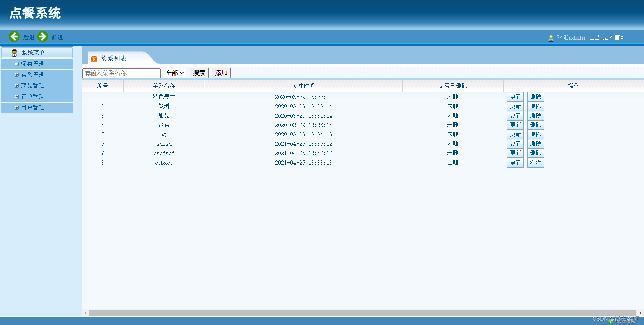Click 删除 for sdfsd row
This screenshot has width=644, height=325.
click(535, 144)
